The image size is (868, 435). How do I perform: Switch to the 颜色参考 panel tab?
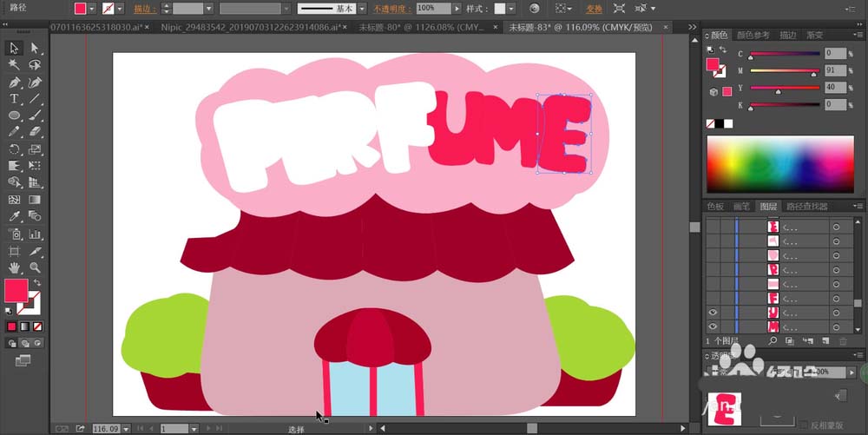pyautogui.click(x=753, y=35)
